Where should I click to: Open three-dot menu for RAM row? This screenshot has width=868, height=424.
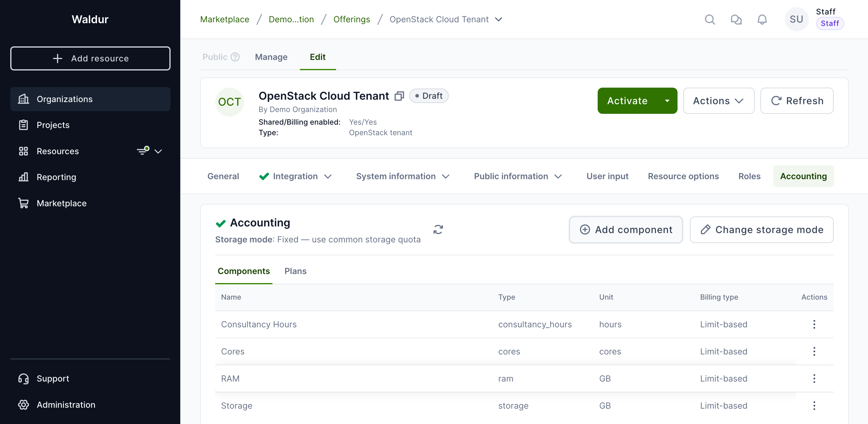coord(814,379)
